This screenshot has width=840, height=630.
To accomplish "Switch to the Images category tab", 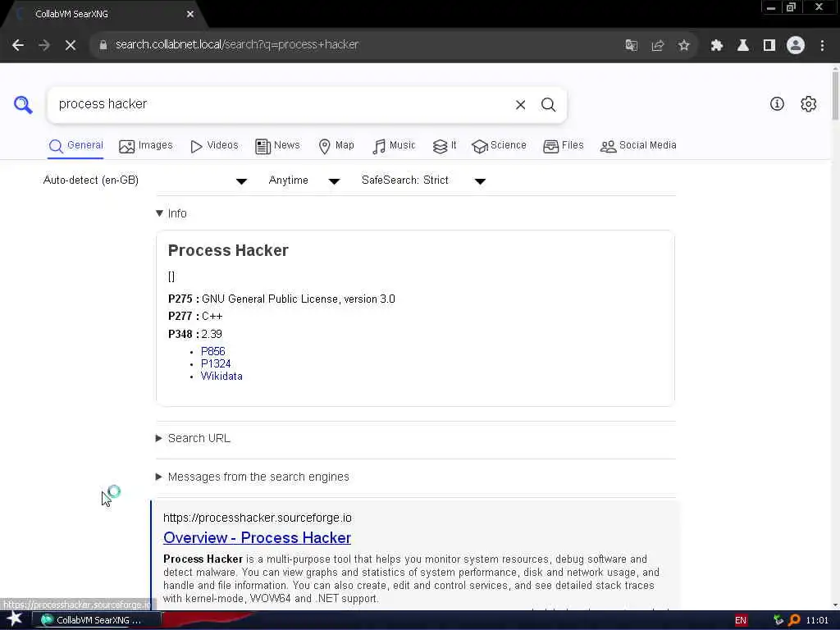I will pos(146,146).
